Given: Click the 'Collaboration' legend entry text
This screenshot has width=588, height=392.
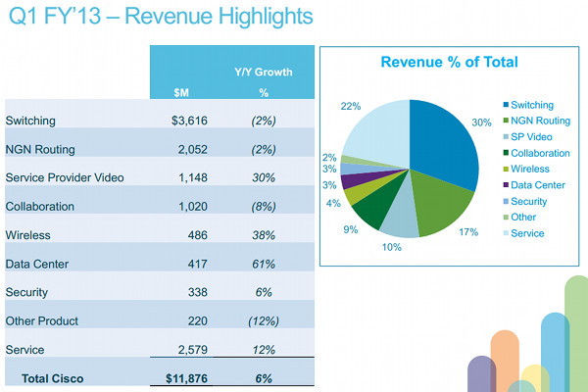Looking at the screenshot, I should pos(540,153).
